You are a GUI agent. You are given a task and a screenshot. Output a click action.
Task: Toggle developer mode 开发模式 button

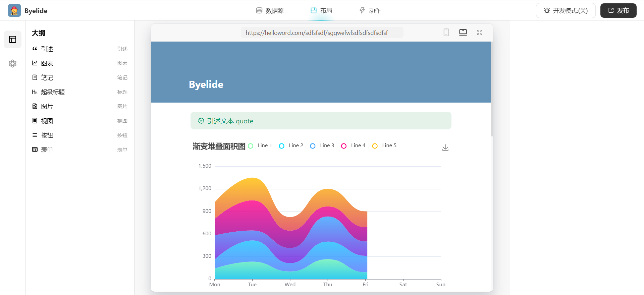(566, 10)
